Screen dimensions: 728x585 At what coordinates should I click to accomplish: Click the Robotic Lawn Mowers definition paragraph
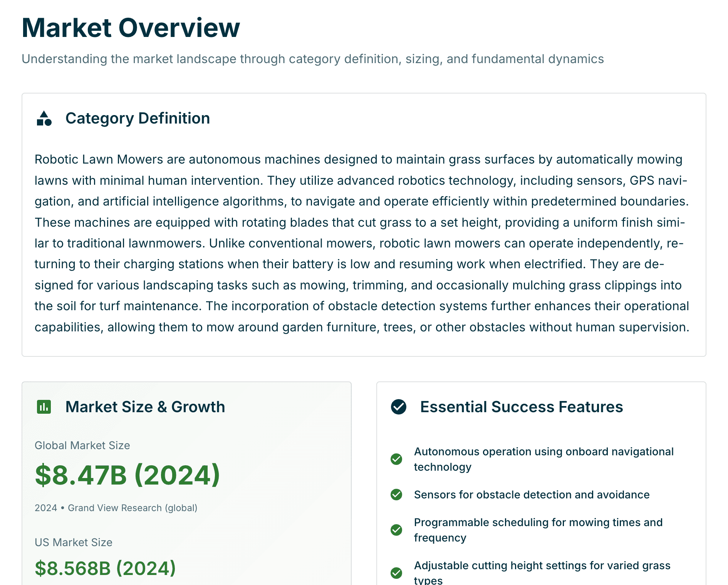coord(362,243)
